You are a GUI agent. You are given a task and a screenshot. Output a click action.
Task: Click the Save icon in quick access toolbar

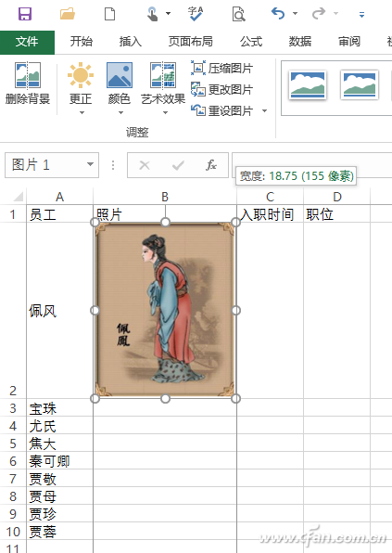click(25, 14)
